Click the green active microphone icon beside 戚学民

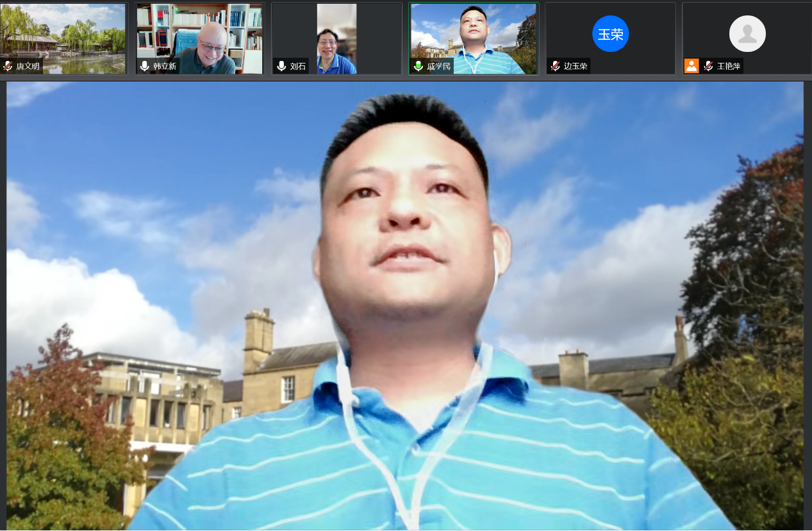(x=418, y=66)
